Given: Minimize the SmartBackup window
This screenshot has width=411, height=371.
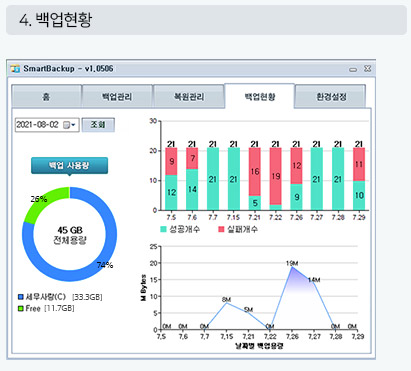Looking at the screenshot, I should pyautogui.click(x=353, y=69).
